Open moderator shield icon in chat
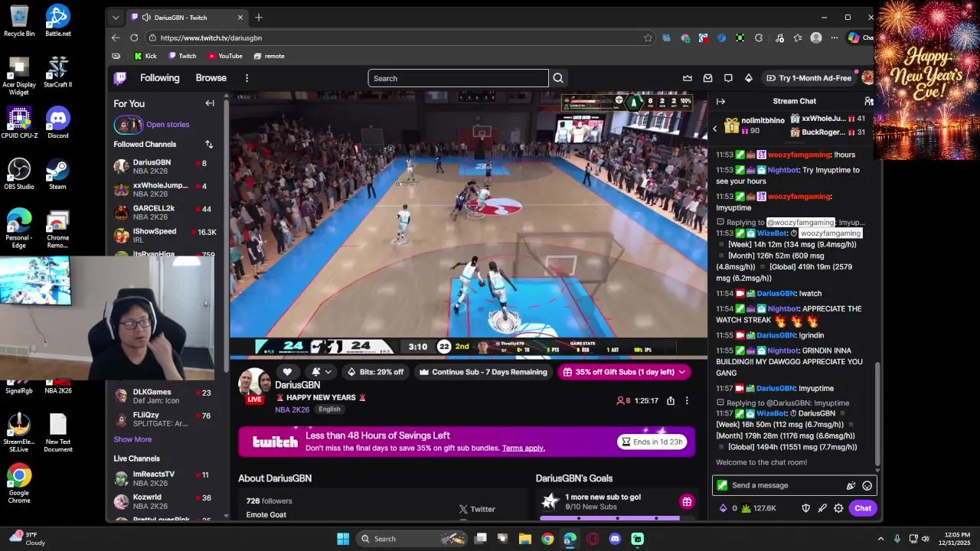 [x=805, y=508]
